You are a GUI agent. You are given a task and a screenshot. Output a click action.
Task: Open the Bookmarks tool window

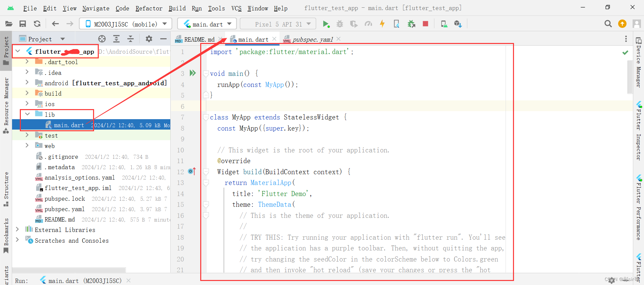[6, 236]
